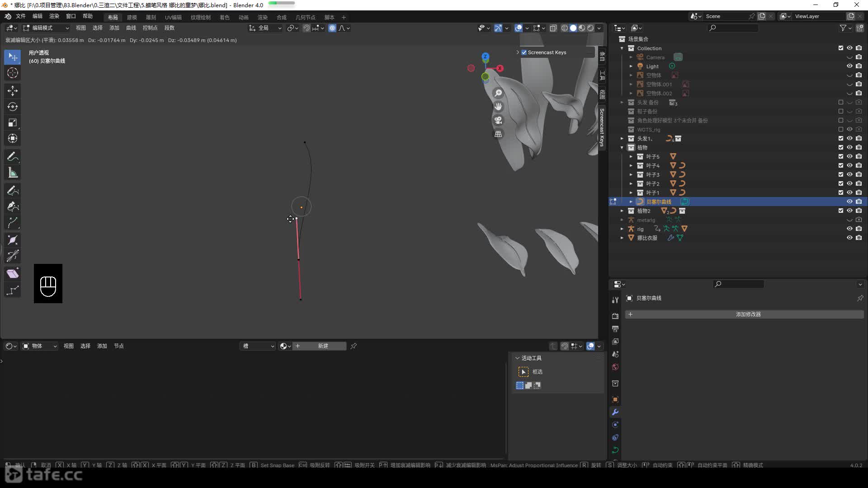Toggle Screencast Keys checkbox
The image size is (868, 488).
click(x=524, y=52)
